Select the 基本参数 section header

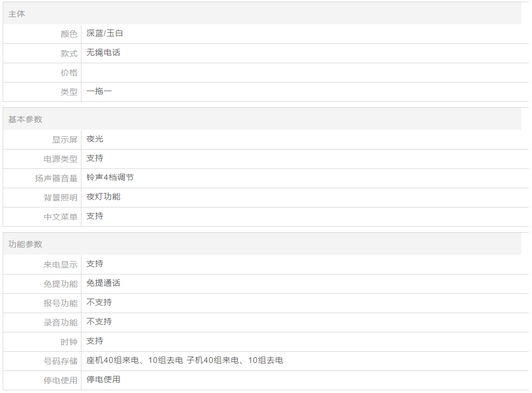[25, 119]
